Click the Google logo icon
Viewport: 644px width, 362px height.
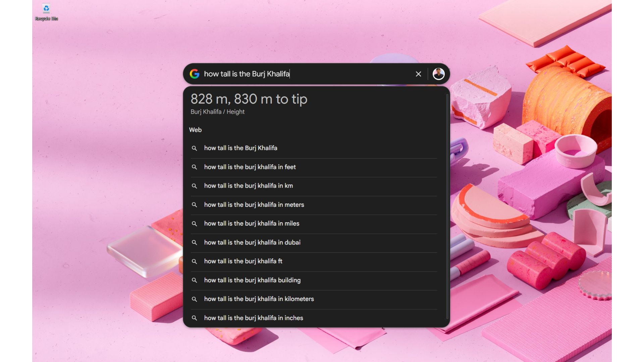[195, 74]
